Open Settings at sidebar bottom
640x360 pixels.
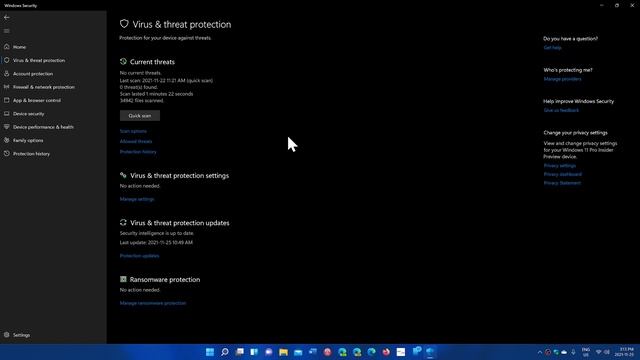point(53,335)
